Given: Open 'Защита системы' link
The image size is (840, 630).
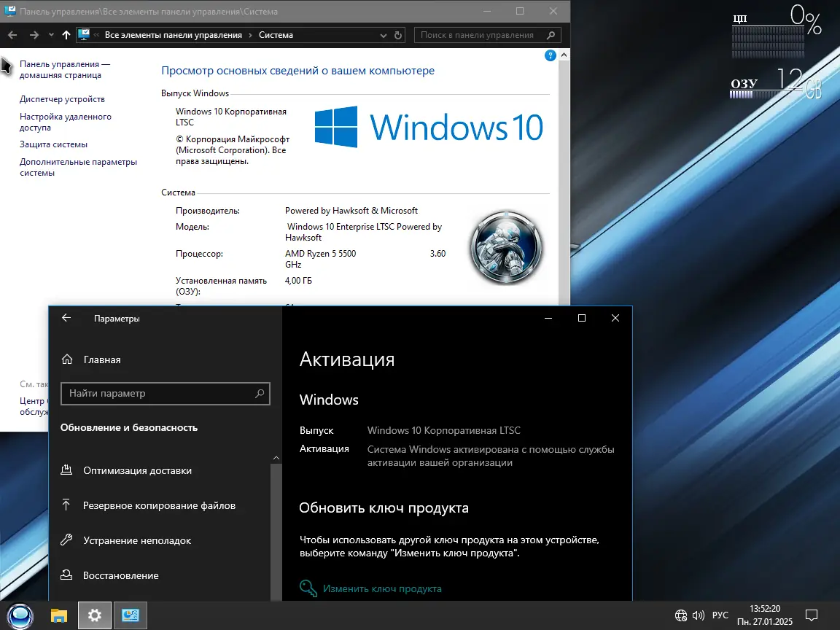Looking at the screenshot, I should pos(53,144).
